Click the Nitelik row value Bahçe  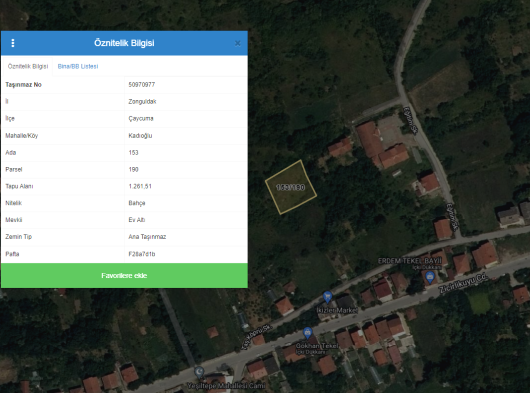[x=137, y=203]
